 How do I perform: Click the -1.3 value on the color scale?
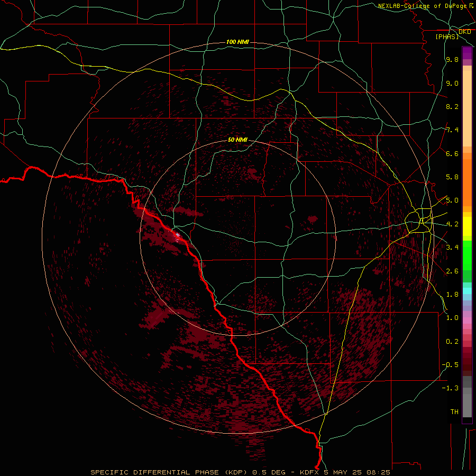click(x=450, y=388)
